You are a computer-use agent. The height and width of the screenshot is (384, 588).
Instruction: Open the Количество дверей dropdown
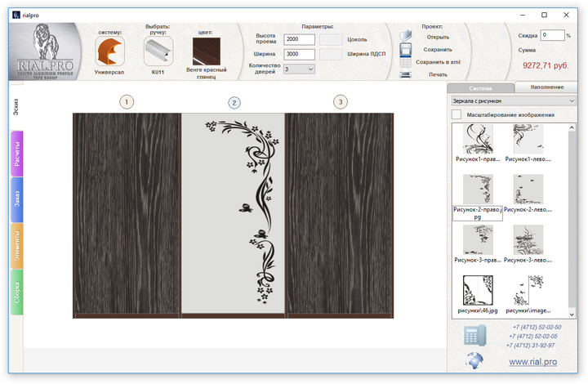point(299,69)
